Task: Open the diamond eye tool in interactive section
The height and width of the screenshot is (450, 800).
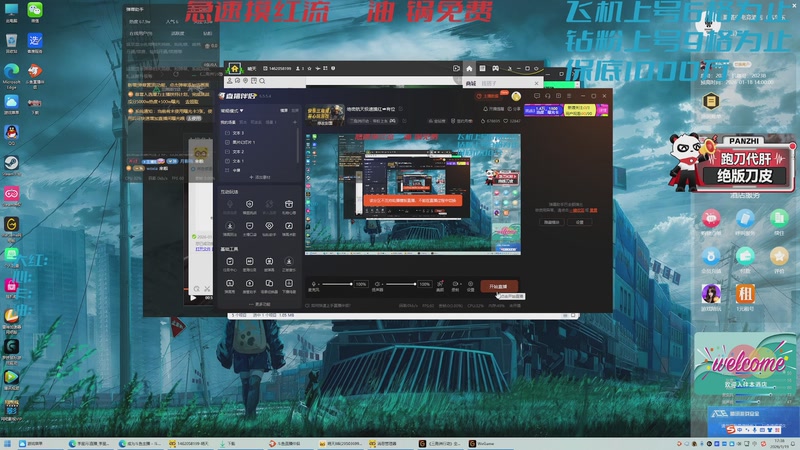Action: pos(269,228)
